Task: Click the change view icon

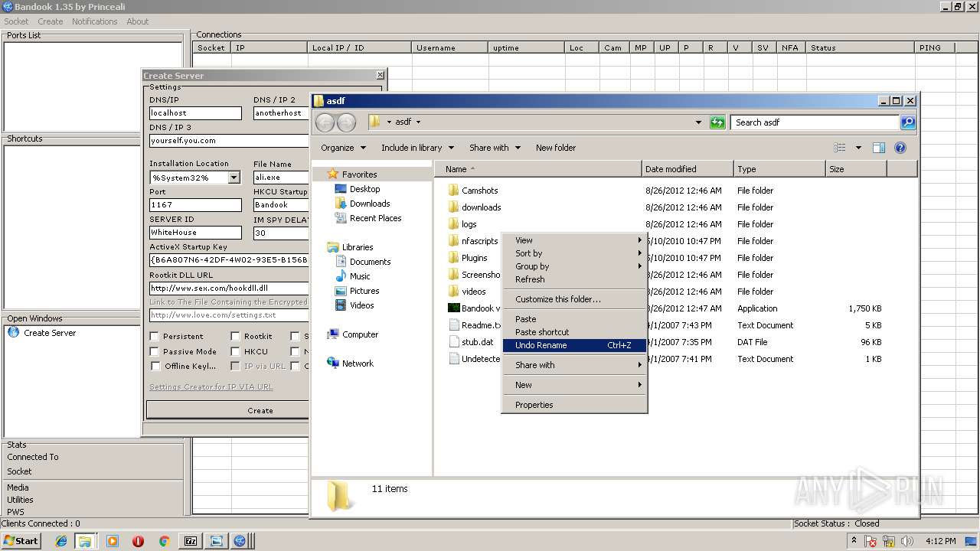Action: point(840,148)
